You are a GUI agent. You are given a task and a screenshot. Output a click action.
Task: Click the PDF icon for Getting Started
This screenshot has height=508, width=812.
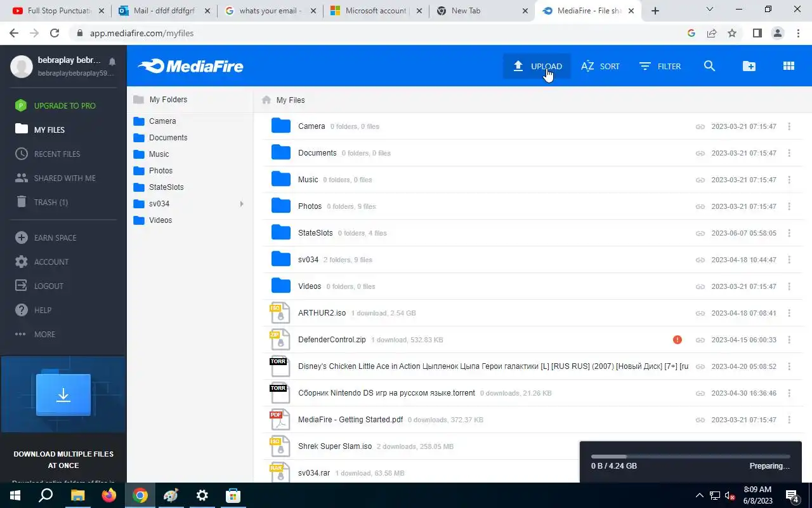pyautogui.click(x=280, y=420)
